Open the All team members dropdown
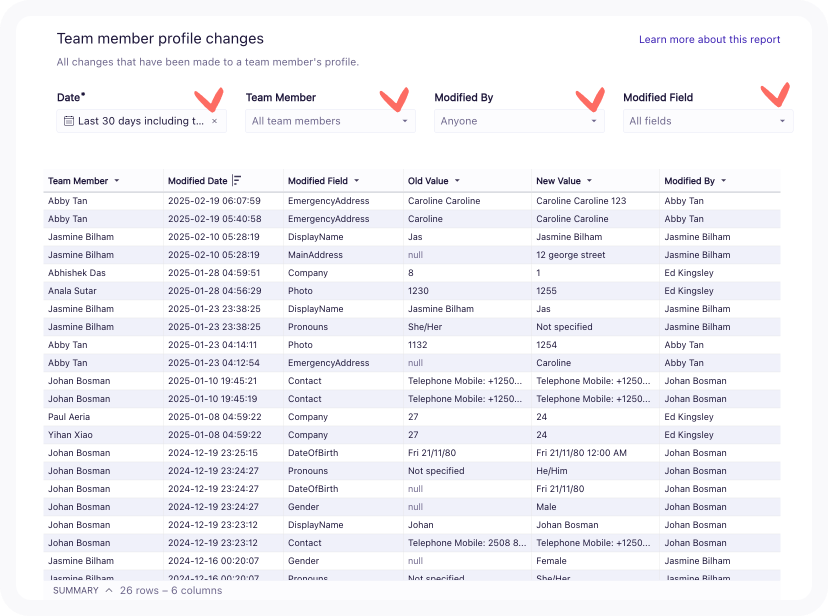Screen dimensions: 828x616 coord(330,121)
